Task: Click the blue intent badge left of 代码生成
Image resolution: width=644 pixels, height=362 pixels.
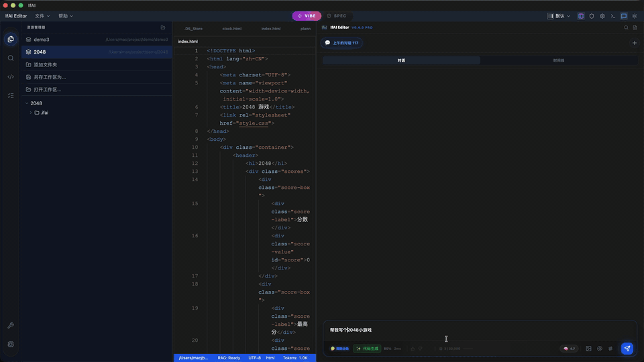Action: point(339,349)
